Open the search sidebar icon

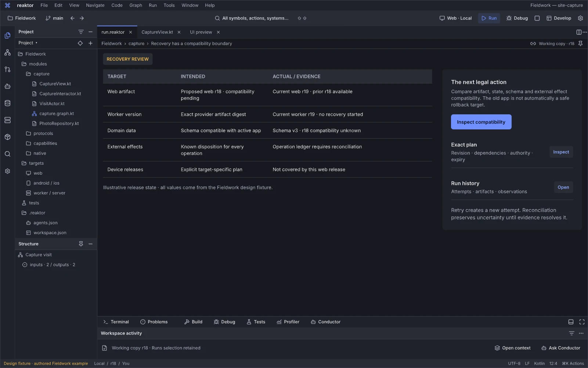7,154
